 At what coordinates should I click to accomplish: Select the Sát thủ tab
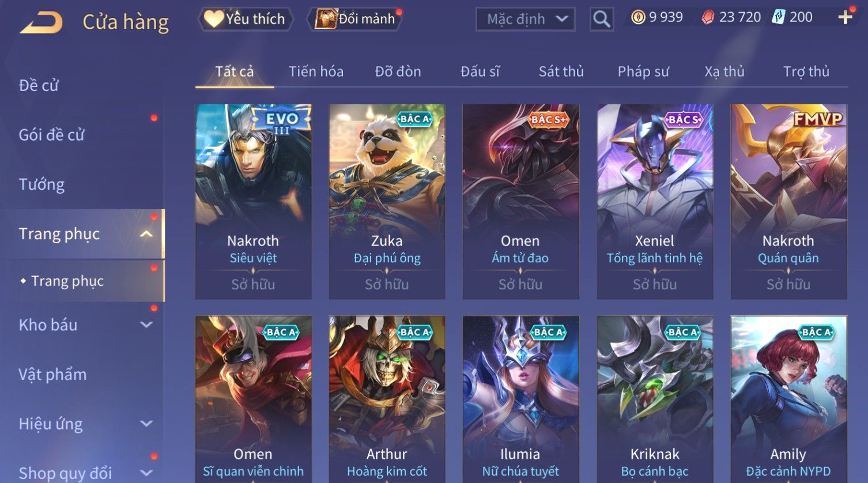point(561,71)
